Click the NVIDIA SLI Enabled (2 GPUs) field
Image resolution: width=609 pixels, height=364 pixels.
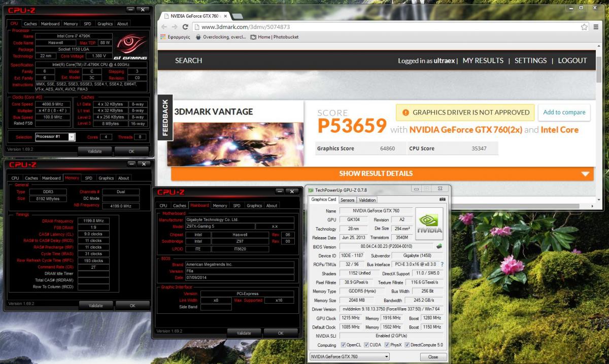pos(391,336)
